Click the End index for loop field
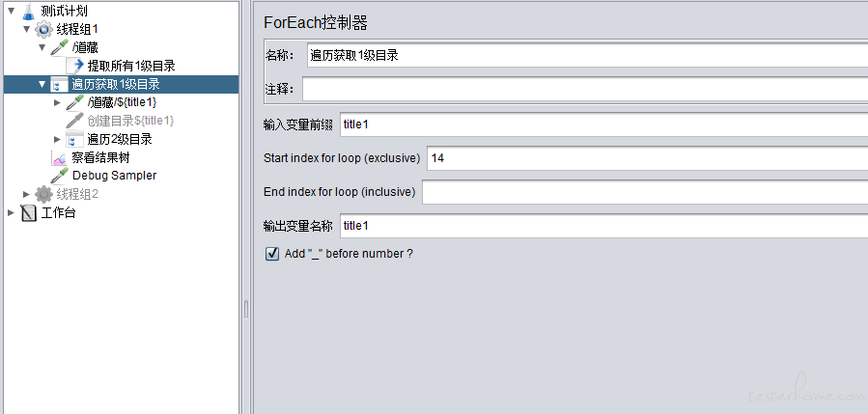Image resolution: width=868 pixels, height=414 pixels. [x=645, y=192]
